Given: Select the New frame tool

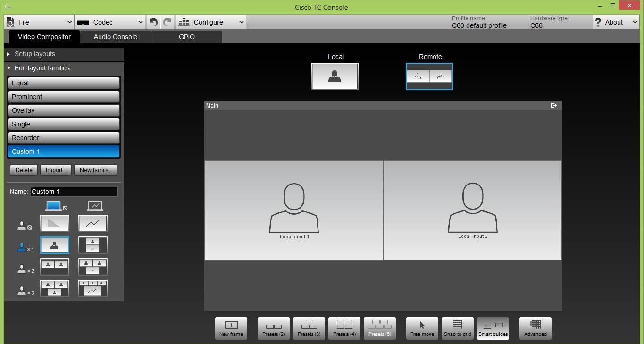Looking at the screenshot, I should pos(231,328).
